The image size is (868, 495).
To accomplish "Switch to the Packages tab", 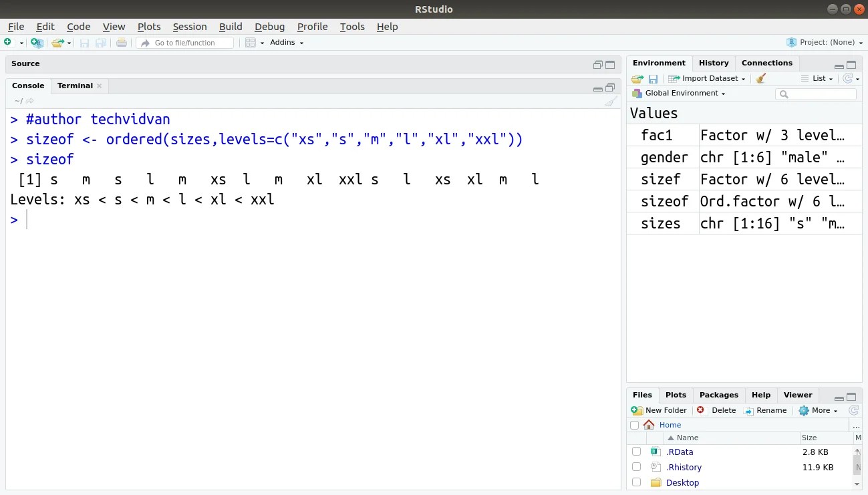I will click(719, 395).
